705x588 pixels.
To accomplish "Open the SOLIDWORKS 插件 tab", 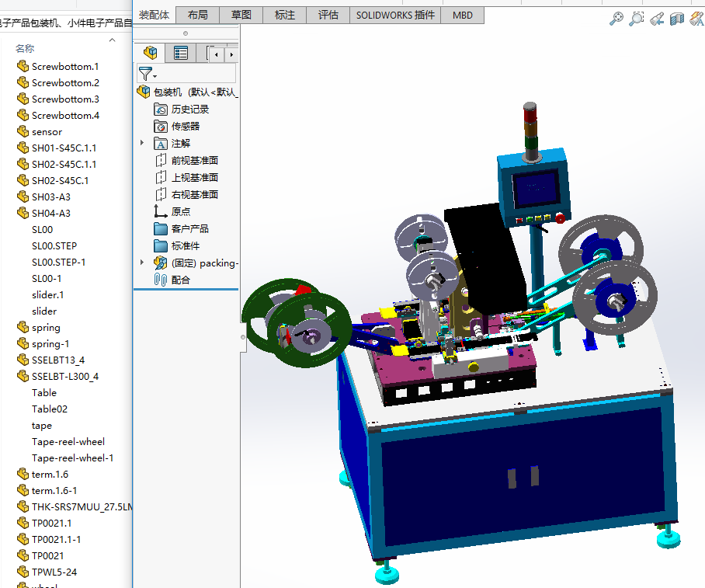I will (395, 15).
